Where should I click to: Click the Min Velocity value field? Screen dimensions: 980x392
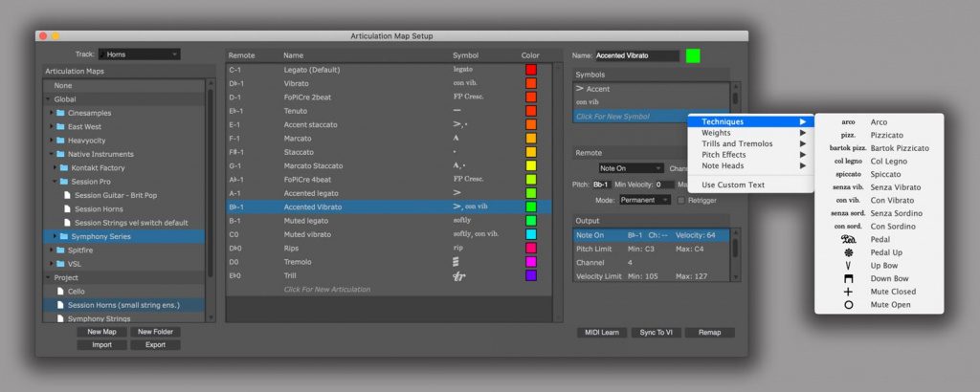(664, 185)
